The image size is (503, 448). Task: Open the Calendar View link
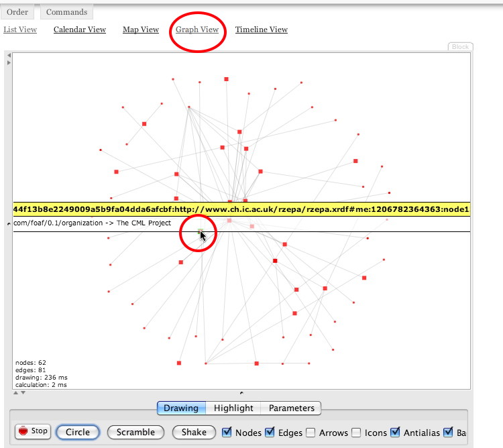(80, 30)
